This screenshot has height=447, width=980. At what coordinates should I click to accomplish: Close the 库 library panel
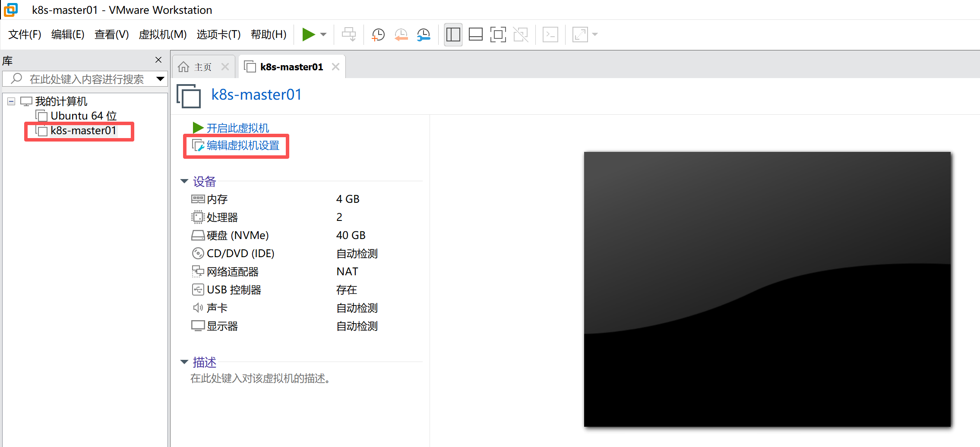click(x=158, y=60)
